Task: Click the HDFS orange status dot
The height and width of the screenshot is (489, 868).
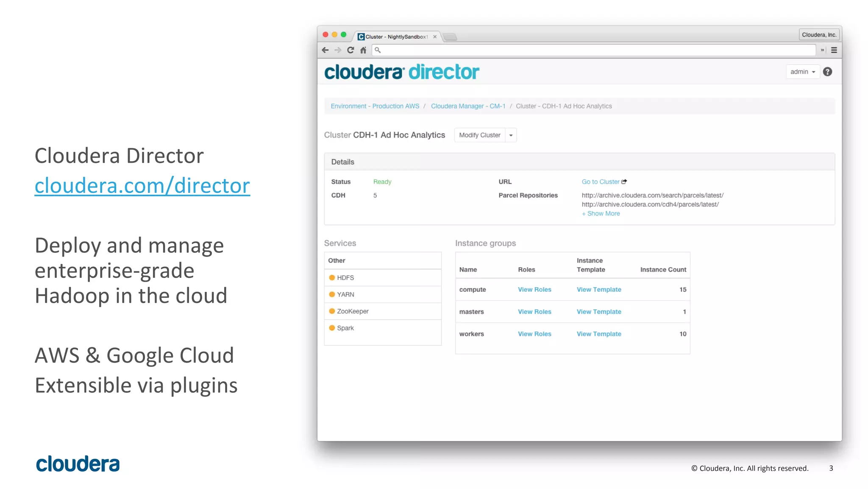Action: pos(332,278)
